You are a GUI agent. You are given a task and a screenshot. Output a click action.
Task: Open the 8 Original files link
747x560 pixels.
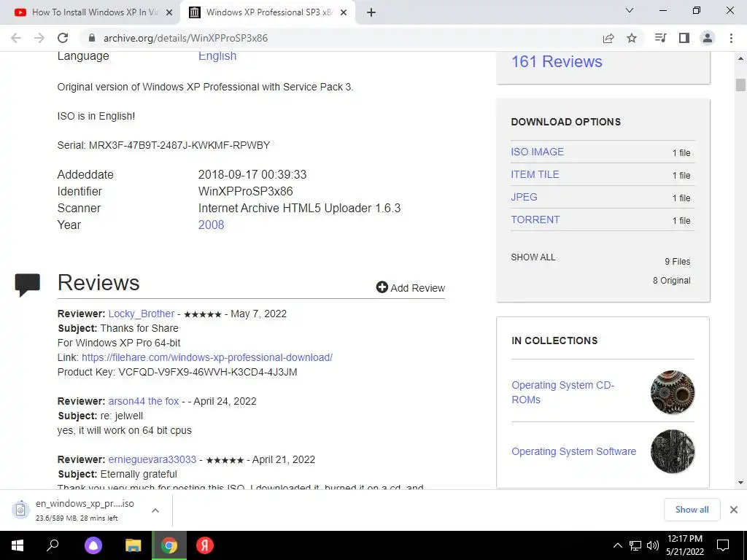click(x=671, y=281)
